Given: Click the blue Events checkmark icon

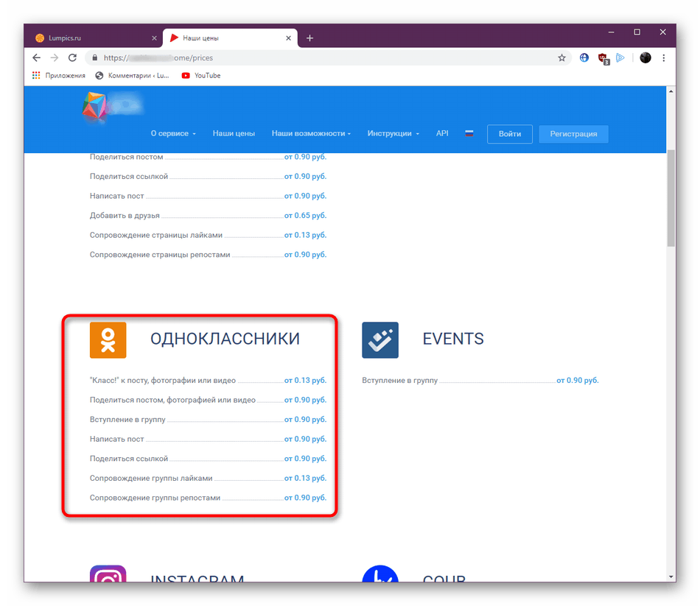Looking at the screenshot, I should [380, 340].
